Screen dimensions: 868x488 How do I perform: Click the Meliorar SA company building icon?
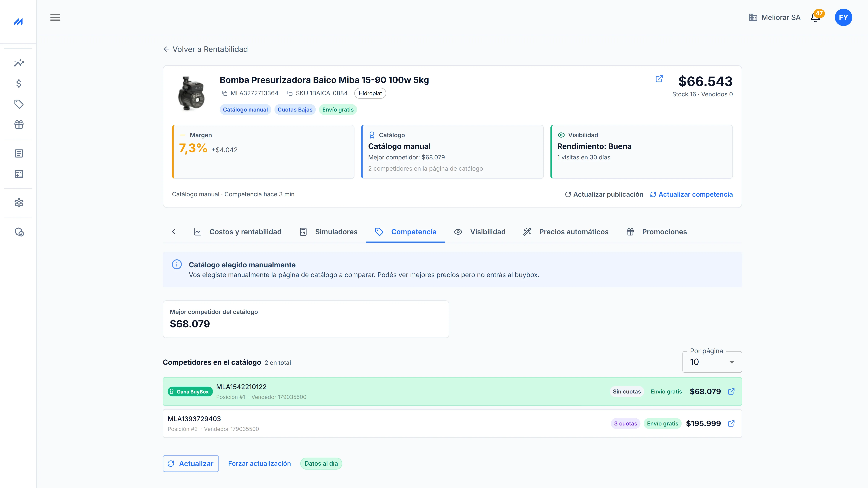753,18
